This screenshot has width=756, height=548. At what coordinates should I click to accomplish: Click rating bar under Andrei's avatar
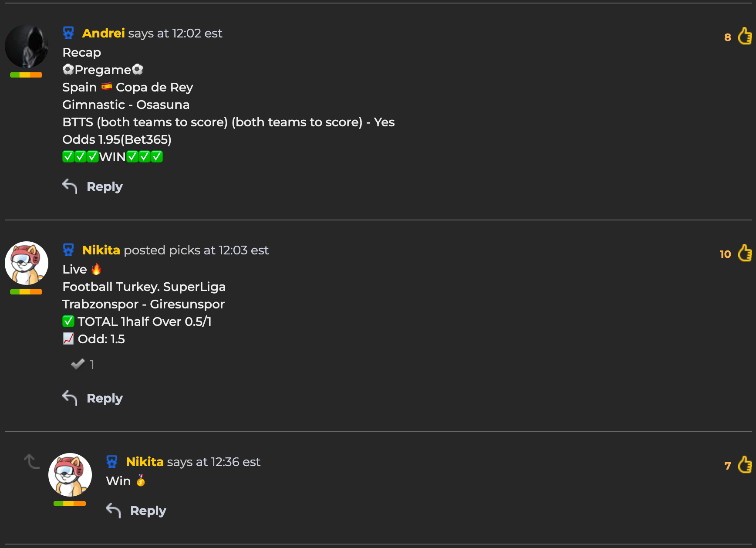coord(26,75)
